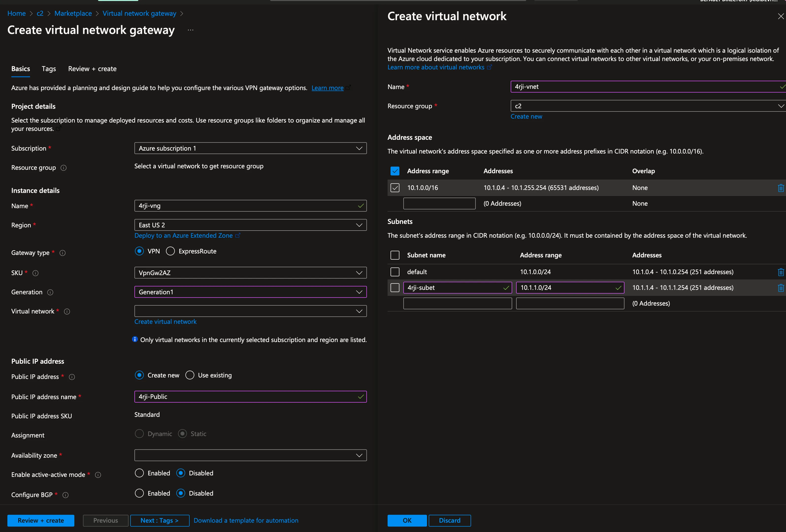Delete the 4rji-subet subnet row
Viewport: 786px width, 532px height.
pos(781,288)
